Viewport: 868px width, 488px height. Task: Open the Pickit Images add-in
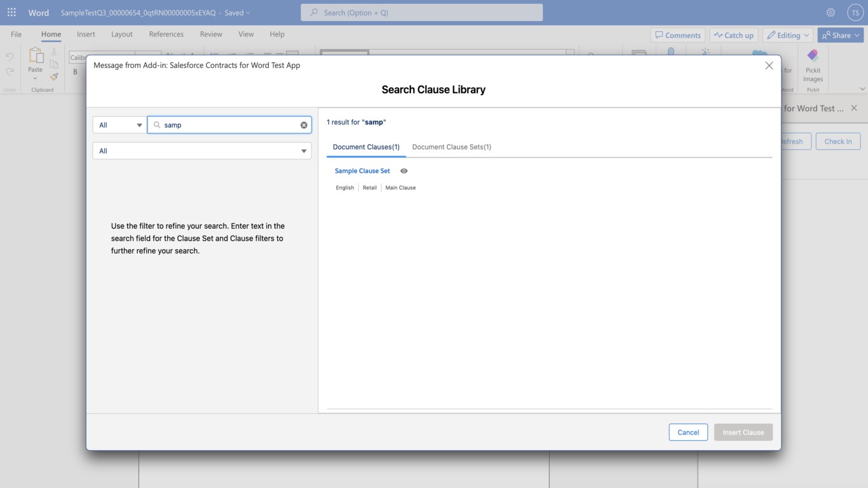pos(813,65)
